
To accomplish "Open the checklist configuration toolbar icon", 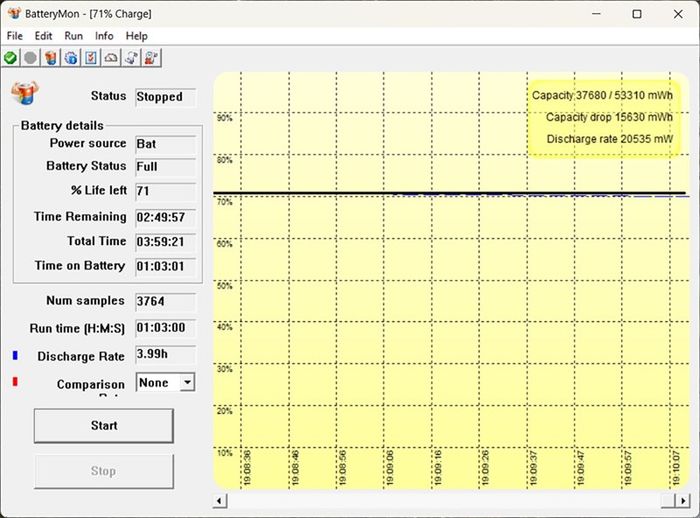I will click(x=91, y=58).
